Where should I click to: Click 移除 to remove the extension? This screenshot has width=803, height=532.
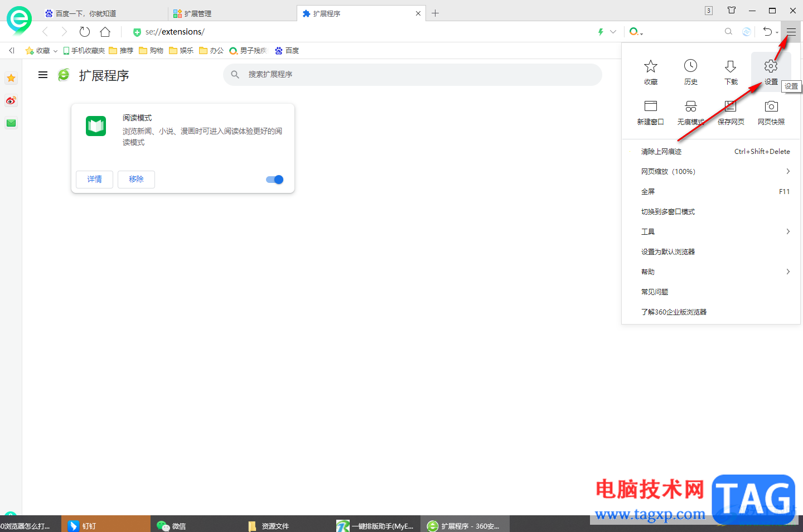tap(136, 179)
